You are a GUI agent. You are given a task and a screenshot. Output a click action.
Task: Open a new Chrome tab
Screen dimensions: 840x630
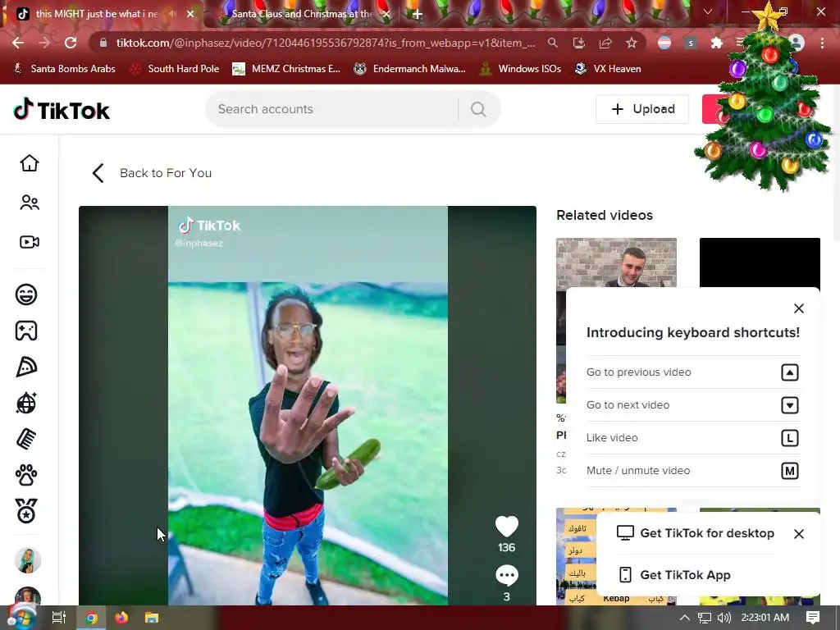coord(418,14)
